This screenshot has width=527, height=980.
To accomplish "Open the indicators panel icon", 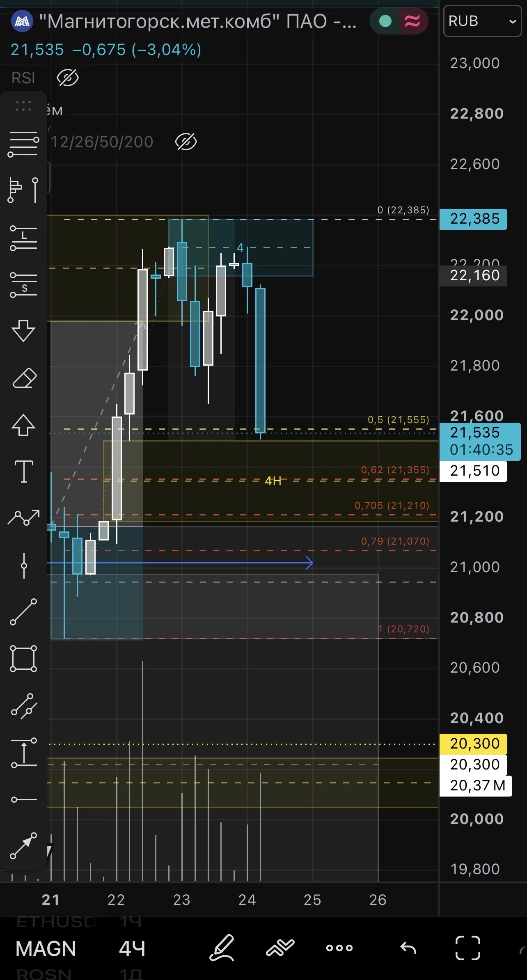I will 280,948.
